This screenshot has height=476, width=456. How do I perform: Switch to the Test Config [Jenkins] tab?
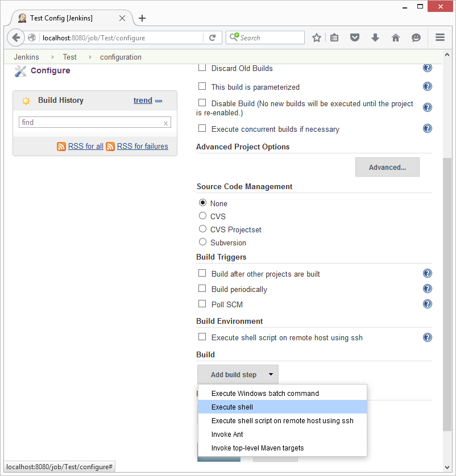(72, 18)
